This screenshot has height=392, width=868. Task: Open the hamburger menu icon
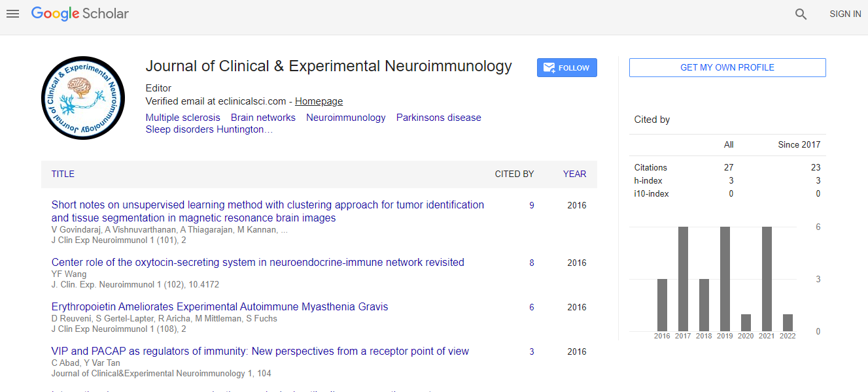12,14
